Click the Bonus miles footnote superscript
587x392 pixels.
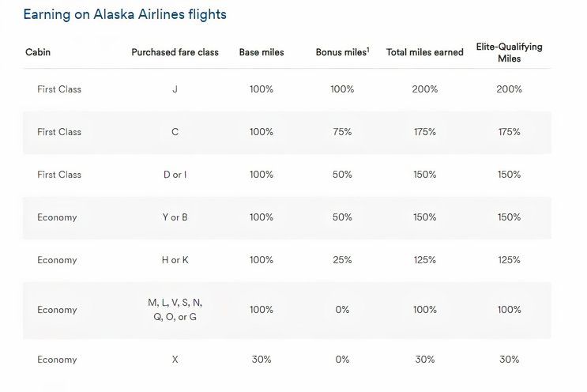368,49
